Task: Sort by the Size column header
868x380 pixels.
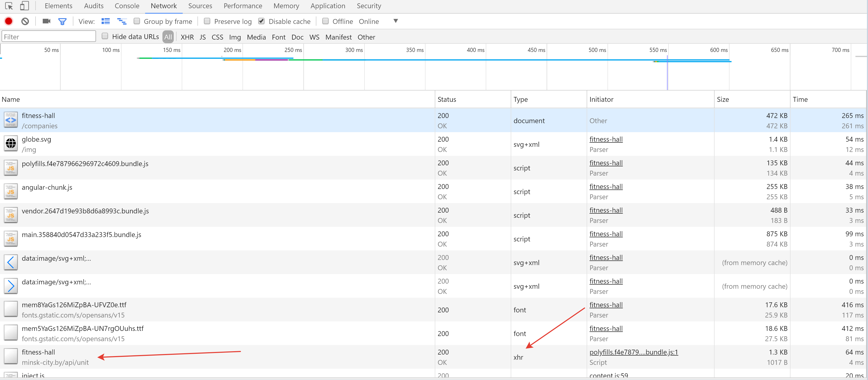Action: point(752,99)
